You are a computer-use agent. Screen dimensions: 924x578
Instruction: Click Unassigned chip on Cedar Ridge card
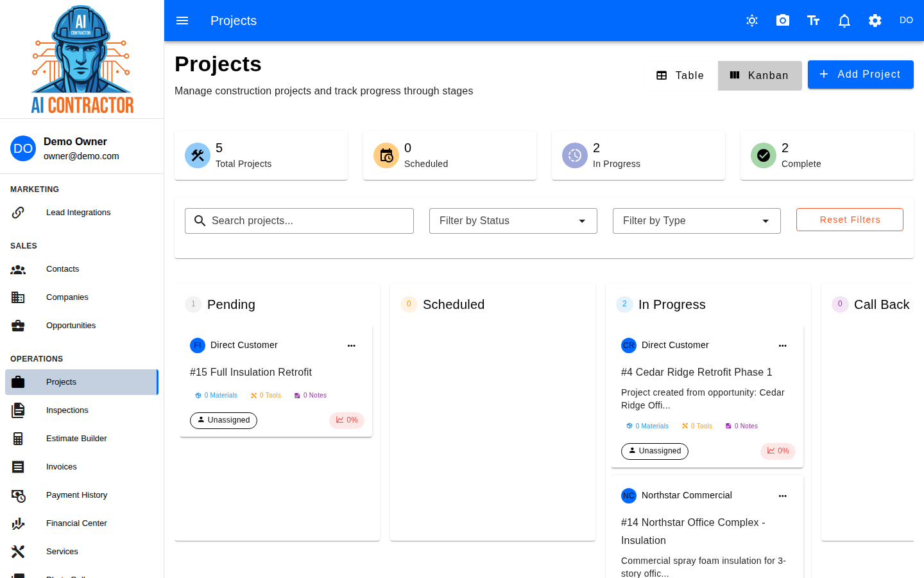coord(654,451)
